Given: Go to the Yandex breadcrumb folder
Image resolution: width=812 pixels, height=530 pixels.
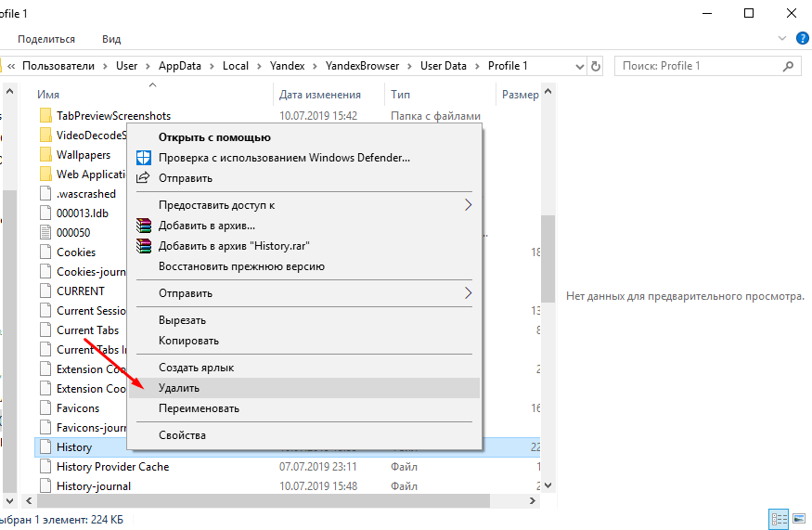Looking at the screenshot, I should click(x=288, y=66).
